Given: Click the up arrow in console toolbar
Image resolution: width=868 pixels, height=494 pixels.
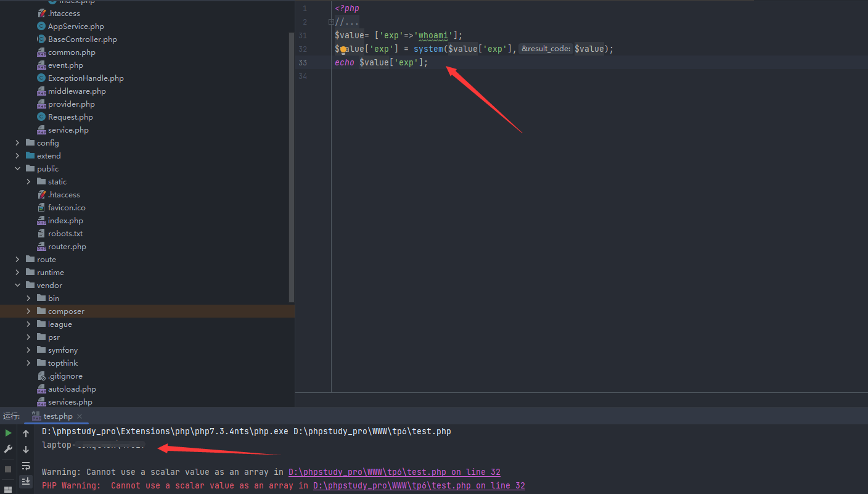Looking at the screenshot, I should point(26,434).
